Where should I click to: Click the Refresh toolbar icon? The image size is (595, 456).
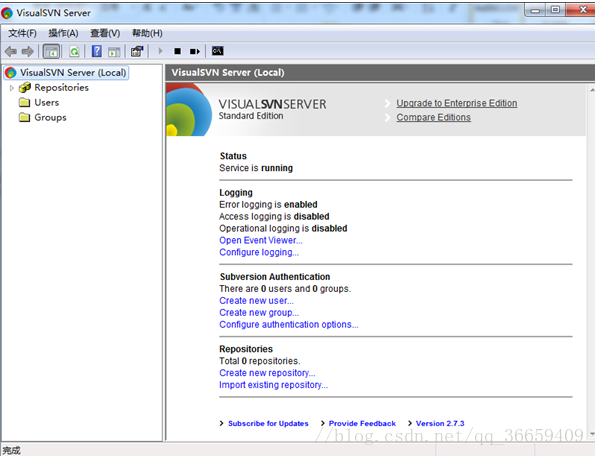coord(74,51)
